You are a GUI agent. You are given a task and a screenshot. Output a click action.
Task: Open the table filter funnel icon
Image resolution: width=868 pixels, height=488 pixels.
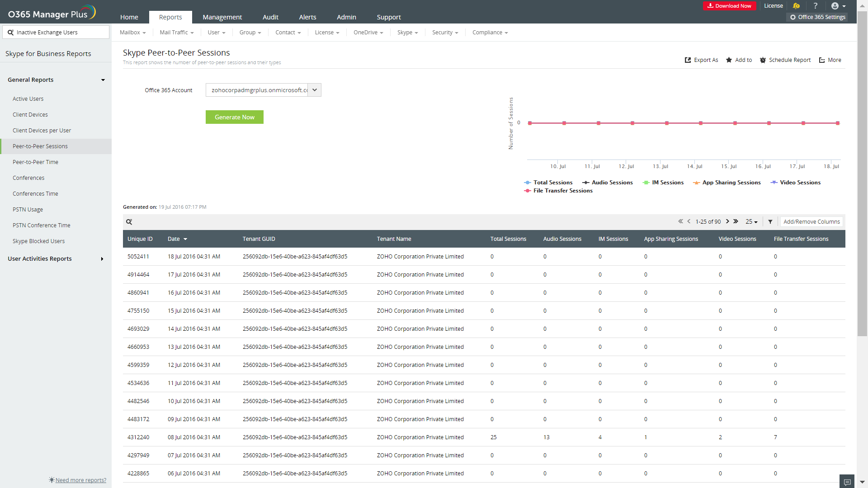(x=770, y=222)
